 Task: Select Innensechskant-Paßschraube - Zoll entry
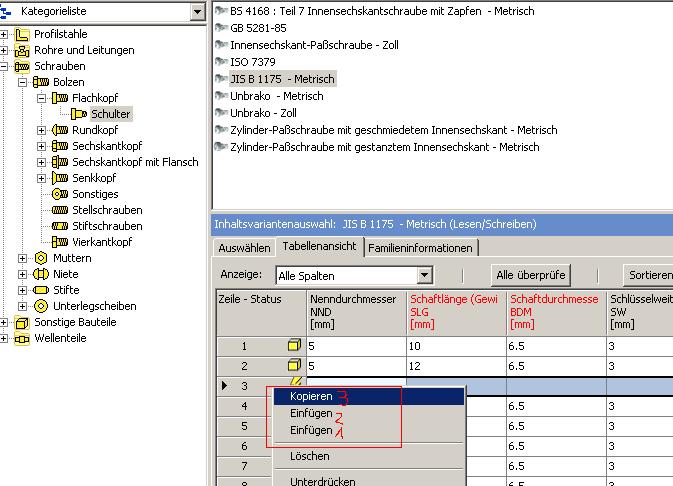click(314, 45)
